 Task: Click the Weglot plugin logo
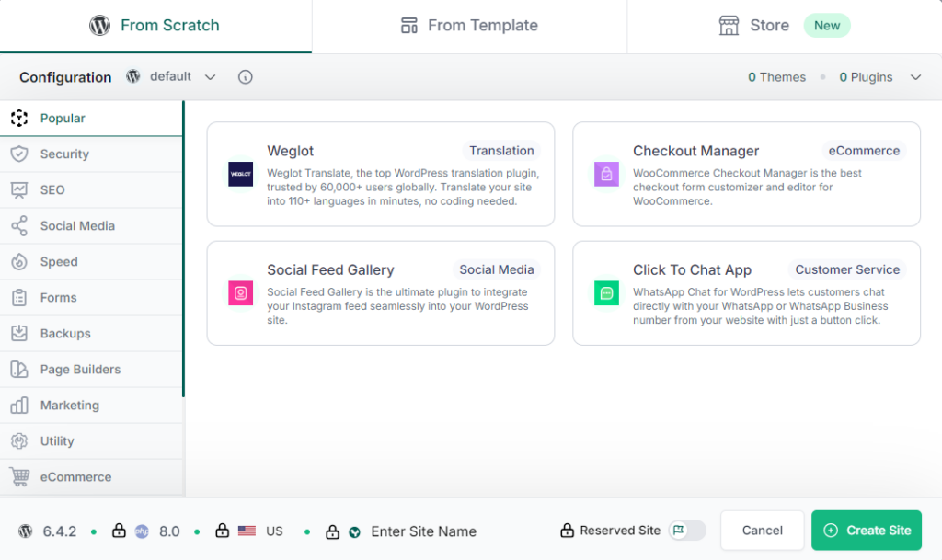(240, 174)
